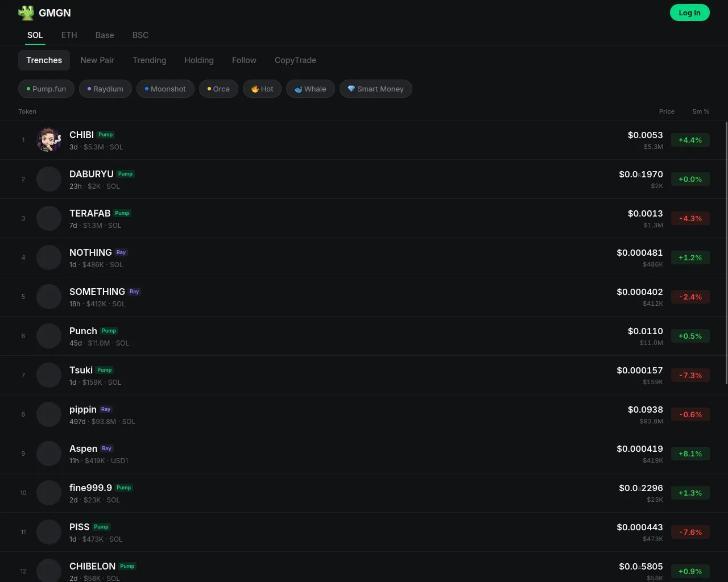Open the NOTHING token name
Image resolution: width=728 pixels, height=582 pixels.
pyautogui.click(x=90, y=252)
